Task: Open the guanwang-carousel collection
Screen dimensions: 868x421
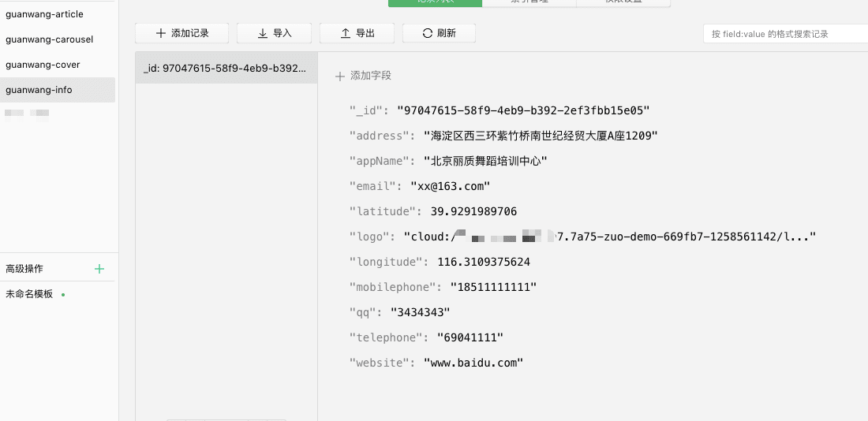Action: (x=49, y=39)
